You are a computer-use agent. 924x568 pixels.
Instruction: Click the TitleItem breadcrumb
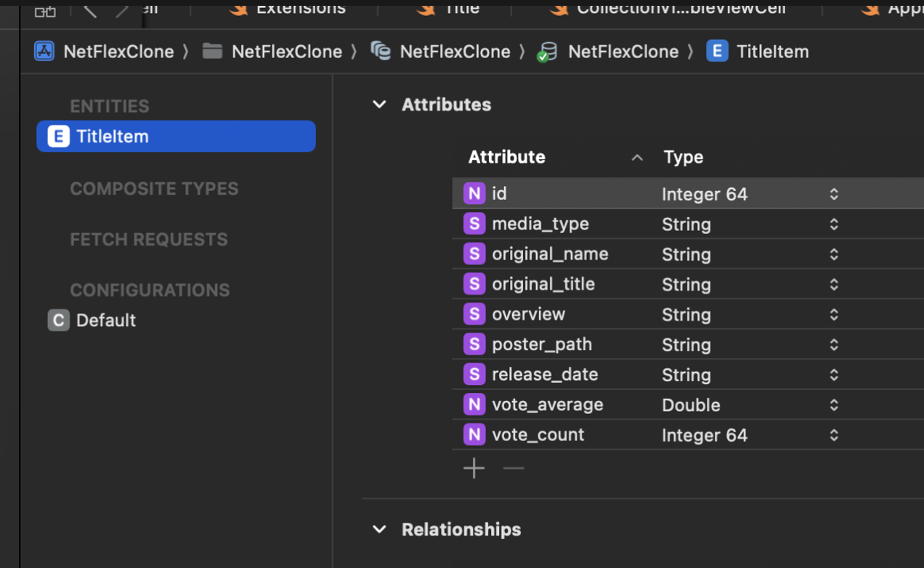772,52
